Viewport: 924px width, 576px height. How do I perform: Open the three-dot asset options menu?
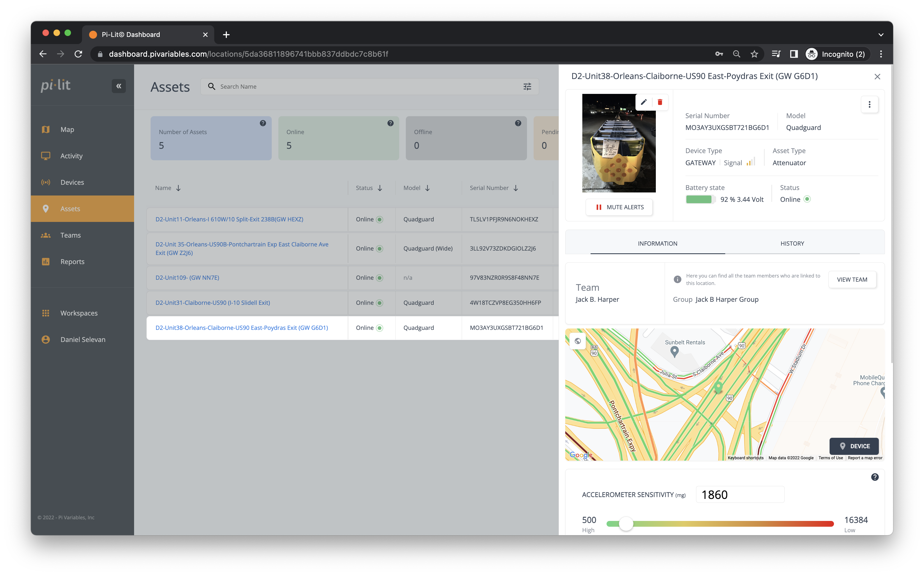coord(869,104)
